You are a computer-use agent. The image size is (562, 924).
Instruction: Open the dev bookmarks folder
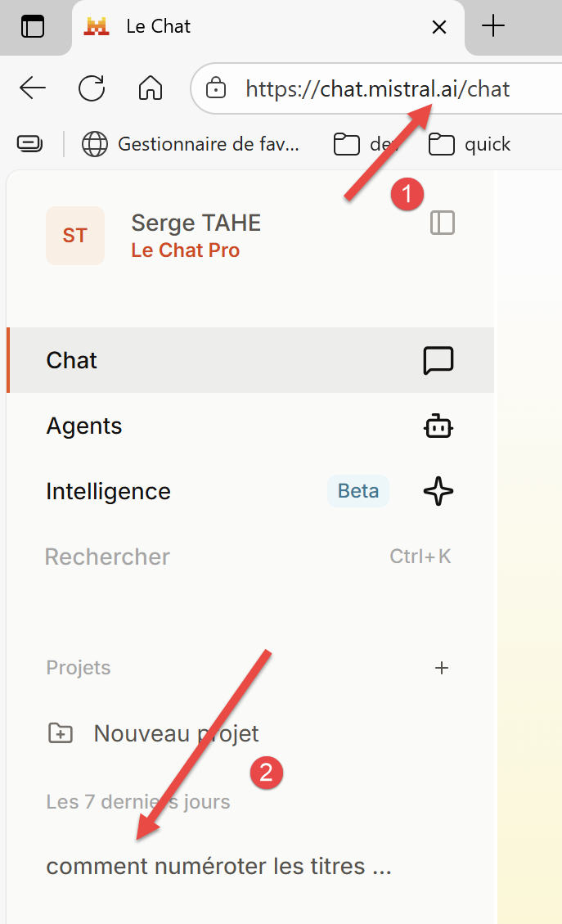click(365, 145)
